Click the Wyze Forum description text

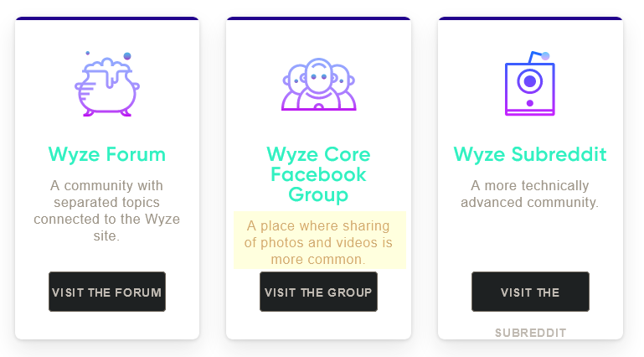tap(106, 210)
